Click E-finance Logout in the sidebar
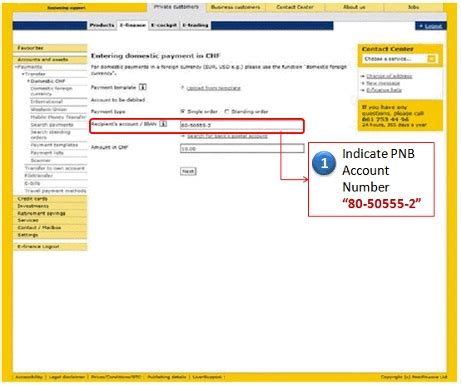Screen dimensions: 461x386 point(50,247)
